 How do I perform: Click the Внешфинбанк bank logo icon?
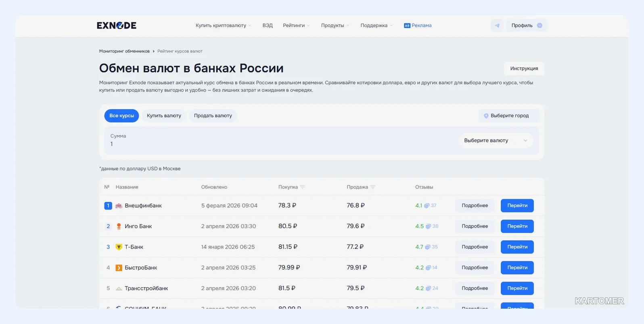coord(119,206)
